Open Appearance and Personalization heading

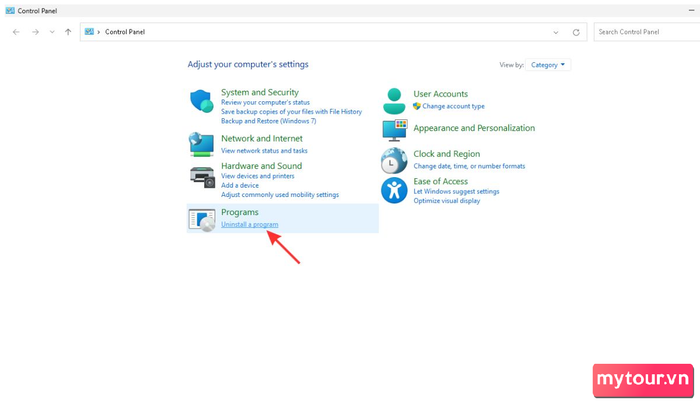click(474, 128)
